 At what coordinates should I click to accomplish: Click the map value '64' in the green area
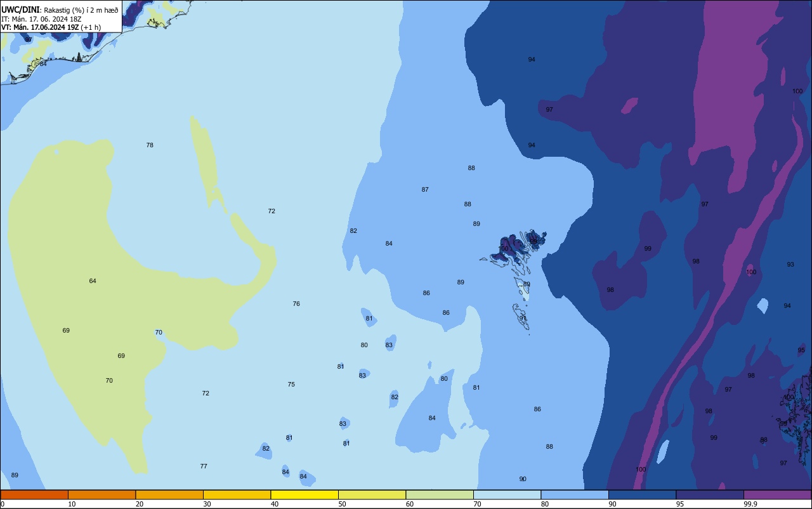[x=93, y=281]
